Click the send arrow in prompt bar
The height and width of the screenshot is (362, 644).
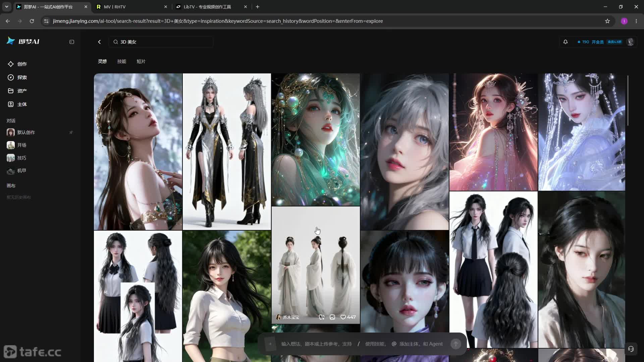[x=455, y=344]
